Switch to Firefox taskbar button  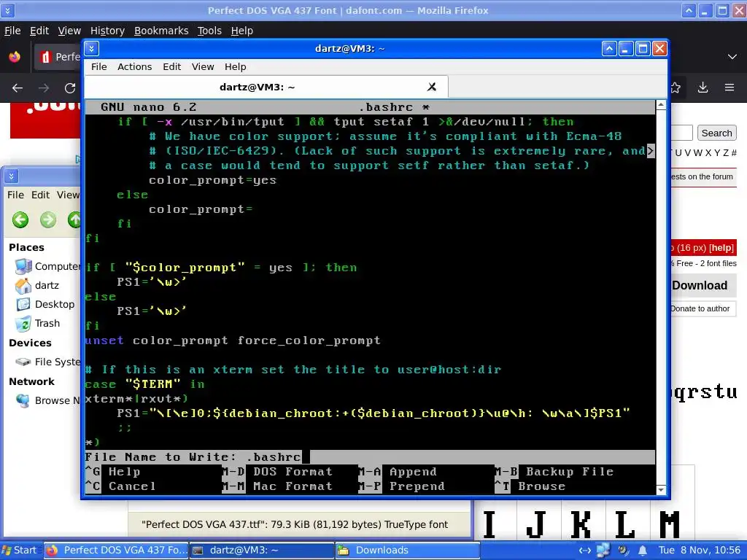(x=116, y=551)
